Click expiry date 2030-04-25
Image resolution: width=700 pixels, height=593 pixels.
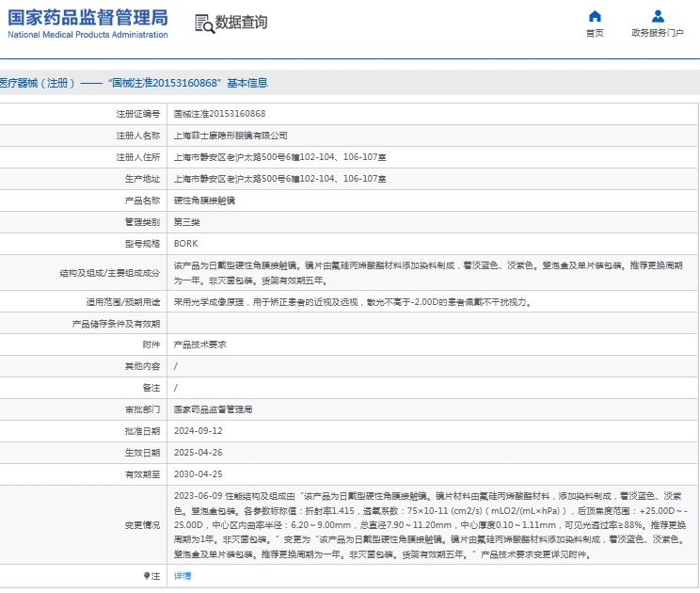pos(198,474)
